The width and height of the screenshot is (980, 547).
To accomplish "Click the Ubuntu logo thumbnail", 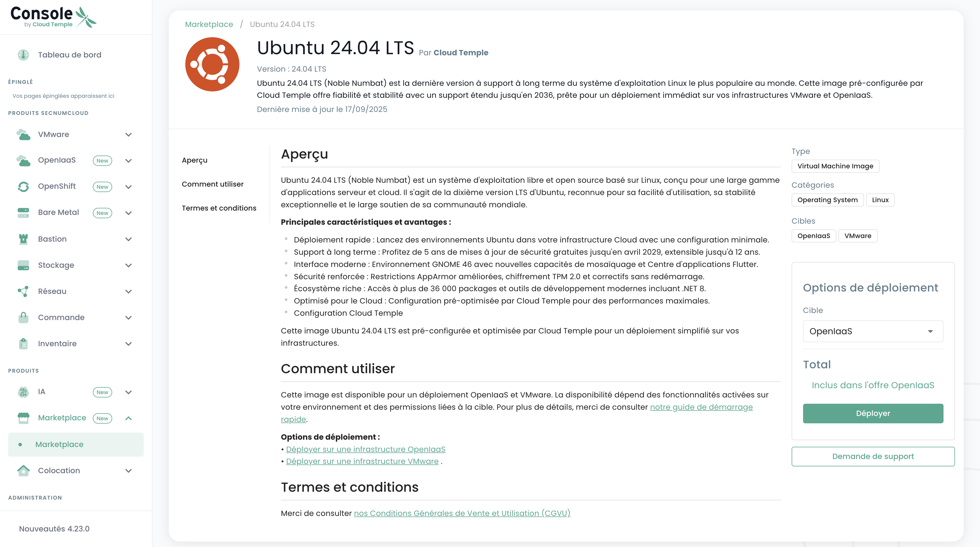I will [x=212, y=64].
